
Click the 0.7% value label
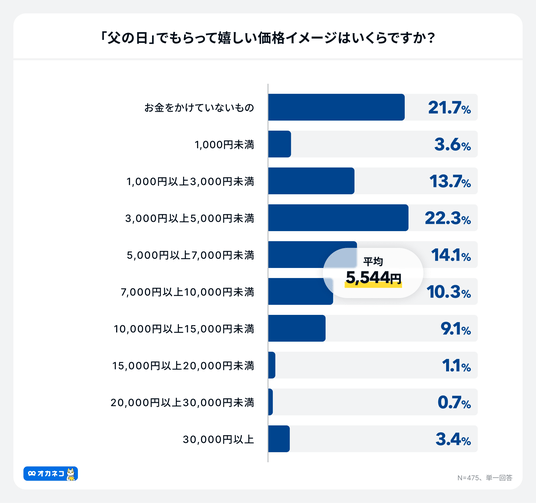coord(454,402)
